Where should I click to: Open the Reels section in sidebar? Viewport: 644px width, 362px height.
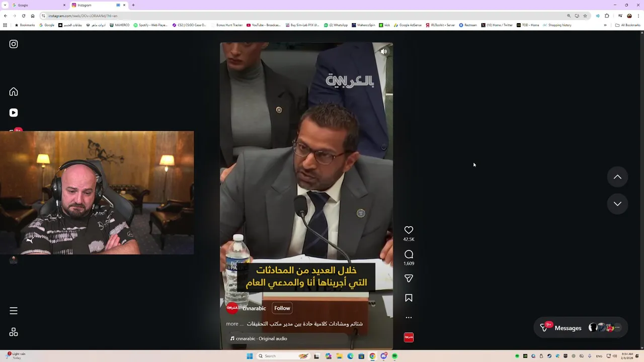point(14,113)
